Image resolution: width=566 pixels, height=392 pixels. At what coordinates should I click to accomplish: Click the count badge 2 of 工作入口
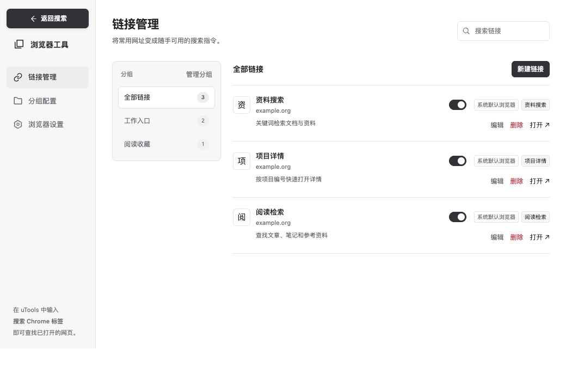point(203,120)
